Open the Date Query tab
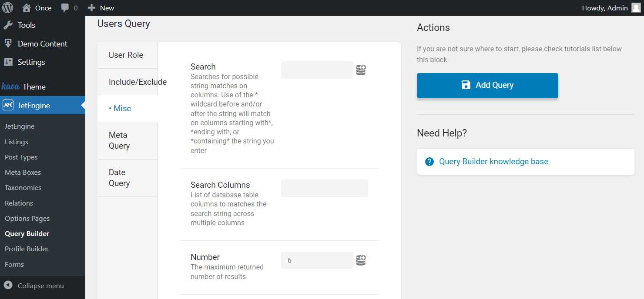This screenshot has width=644, height=299. [x=127, y=178]
